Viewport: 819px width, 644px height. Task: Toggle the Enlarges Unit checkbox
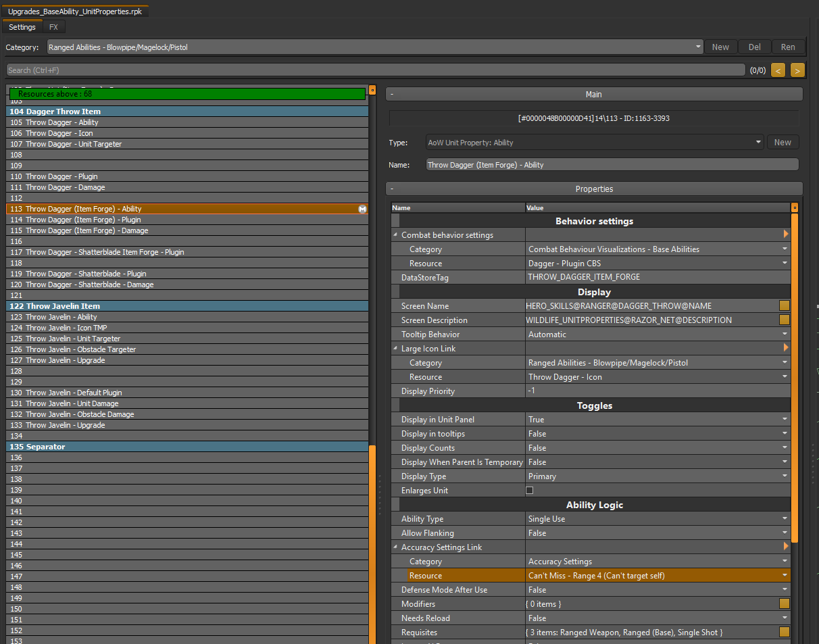coord(530,491)
